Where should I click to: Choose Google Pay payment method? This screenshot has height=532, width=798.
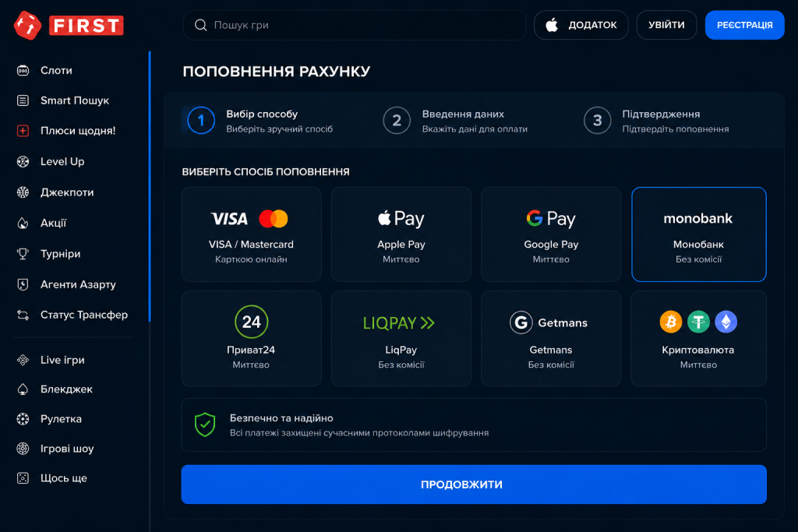click(x=551, y=234)
